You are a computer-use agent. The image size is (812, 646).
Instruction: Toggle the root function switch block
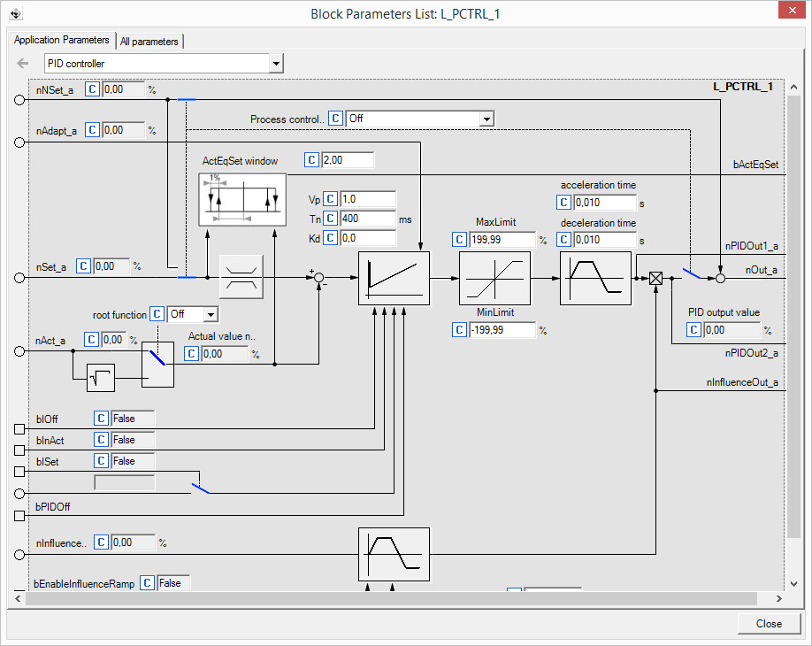pos(157,365)
